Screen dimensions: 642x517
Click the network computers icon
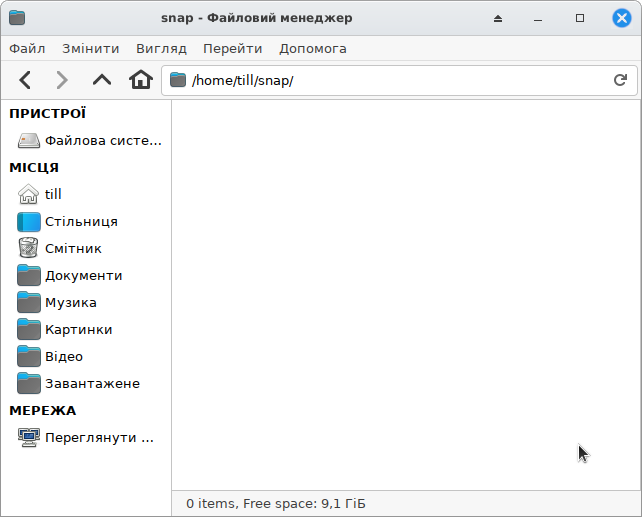click(x=29, y=438)
